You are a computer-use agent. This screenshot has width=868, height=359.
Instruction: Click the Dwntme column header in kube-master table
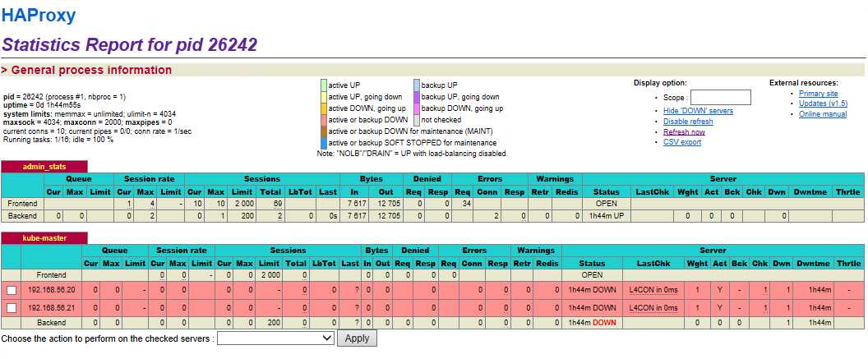tap(813, 264)
